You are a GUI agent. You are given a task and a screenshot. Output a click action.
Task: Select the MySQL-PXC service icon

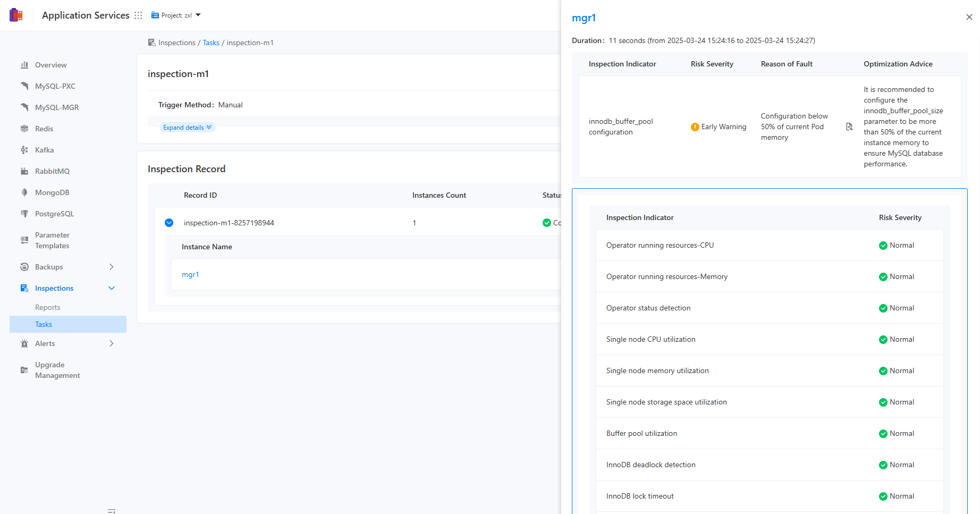[x=24, y=86]
